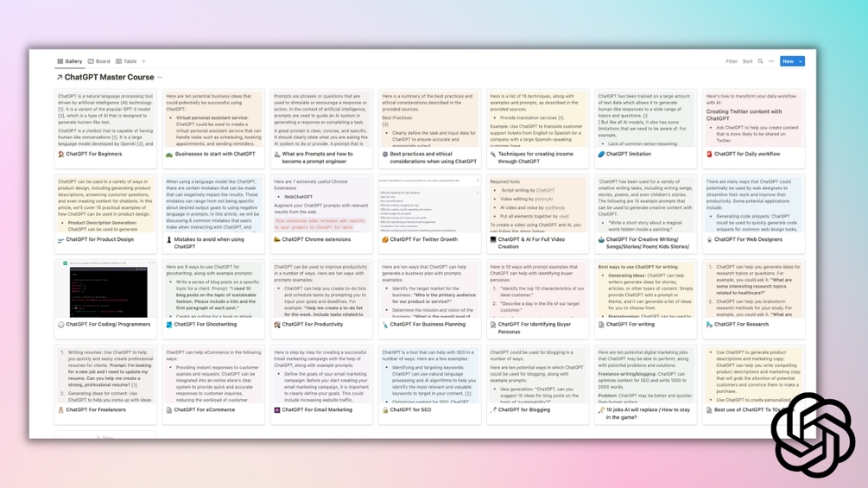Click the blue New button

788,61
